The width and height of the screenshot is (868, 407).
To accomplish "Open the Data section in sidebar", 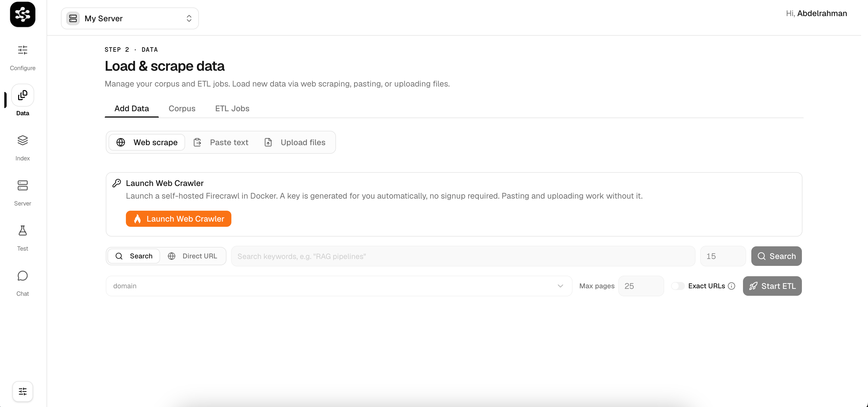I will (23, 100).
